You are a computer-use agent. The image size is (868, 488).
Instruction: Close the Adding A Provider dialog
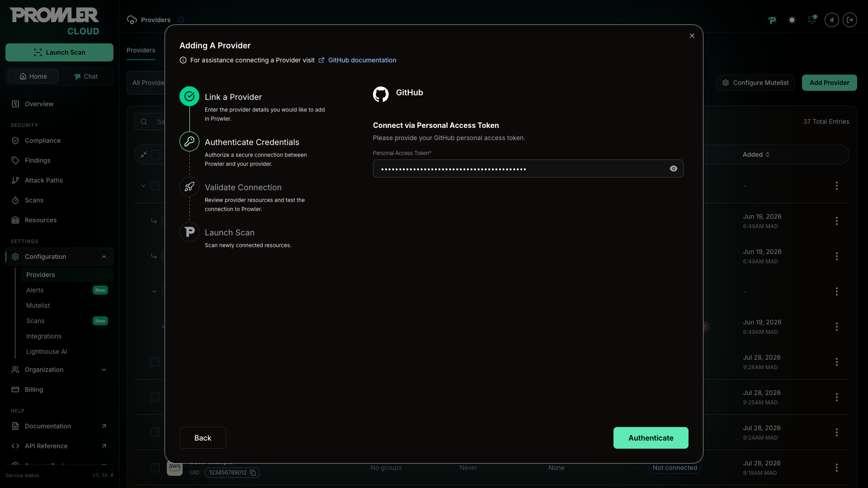[692, 36]
